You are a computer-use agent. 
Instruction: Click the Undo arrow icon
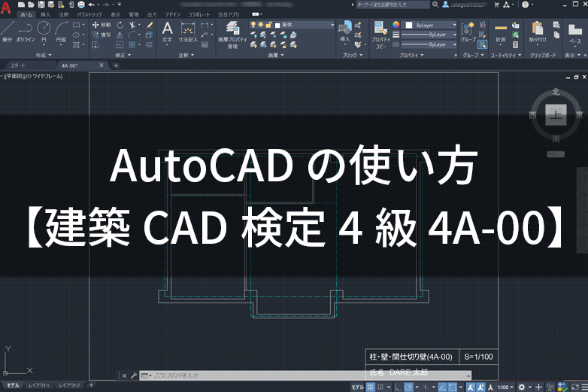pos(92,5)
